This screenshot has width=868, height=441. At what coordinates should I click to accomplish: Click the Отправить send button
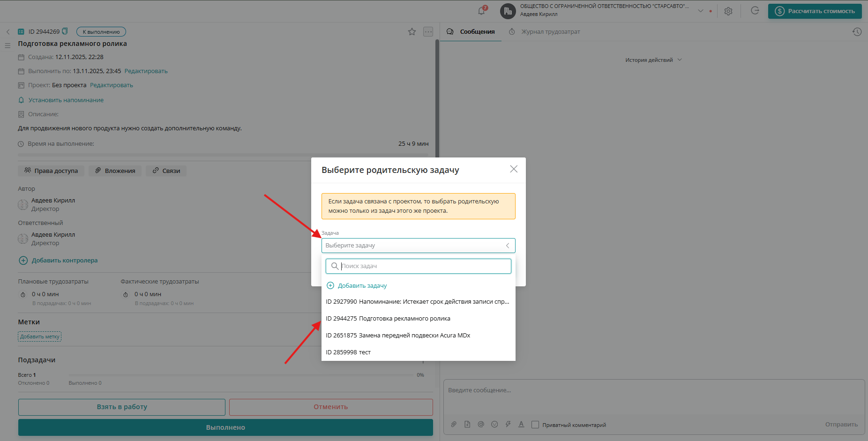[x=841, y=425]
